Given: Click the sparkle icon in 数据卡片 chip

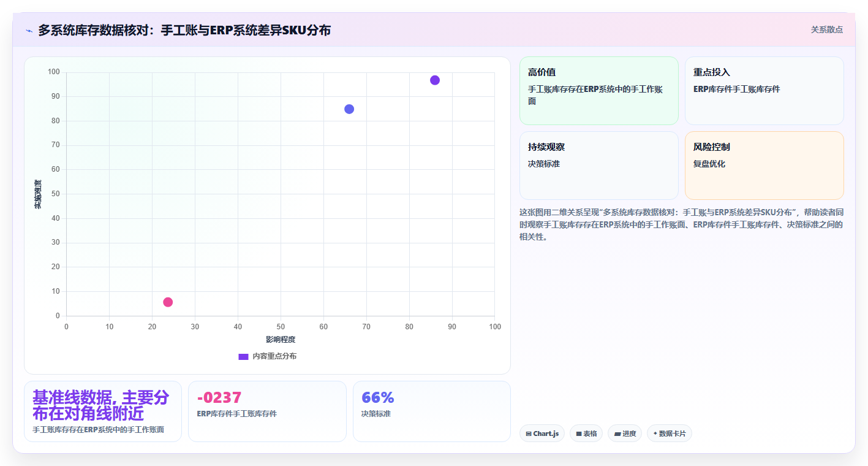Looking at the screenshot, I should point(655,434).
